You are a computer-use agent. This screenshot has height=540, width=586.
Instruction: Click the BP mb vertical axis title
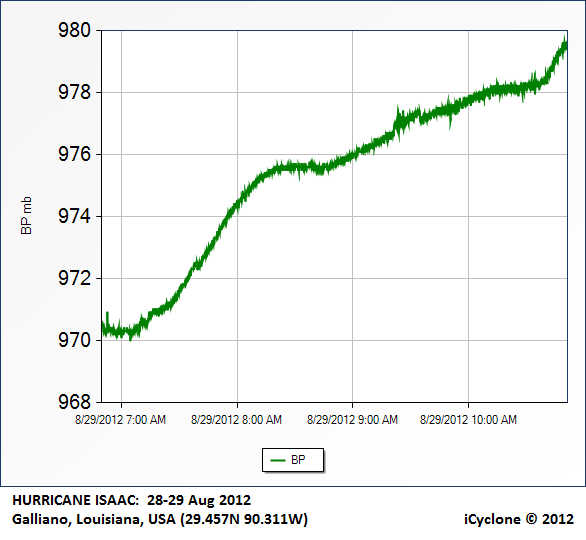click(x=26, y=216)
